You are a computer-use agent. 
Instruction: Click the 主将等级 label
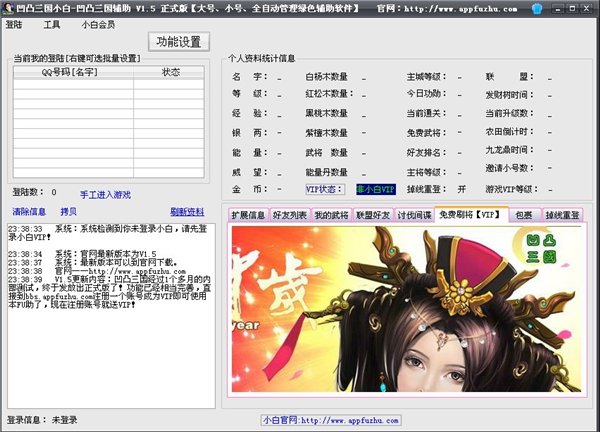click(x=426, y=172)
